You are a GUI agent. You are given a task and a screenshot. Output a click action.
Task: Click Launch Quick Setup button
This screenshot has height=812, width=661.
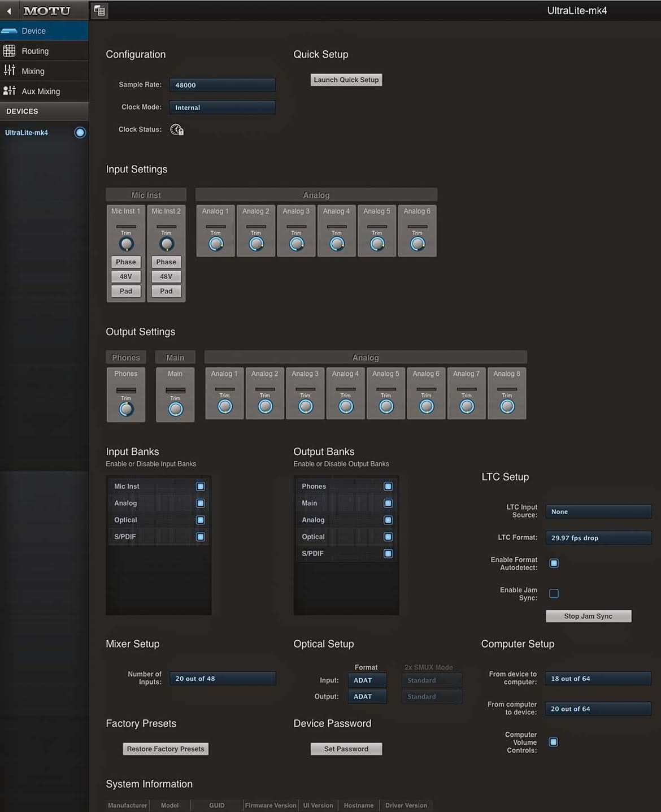[346, 80]
